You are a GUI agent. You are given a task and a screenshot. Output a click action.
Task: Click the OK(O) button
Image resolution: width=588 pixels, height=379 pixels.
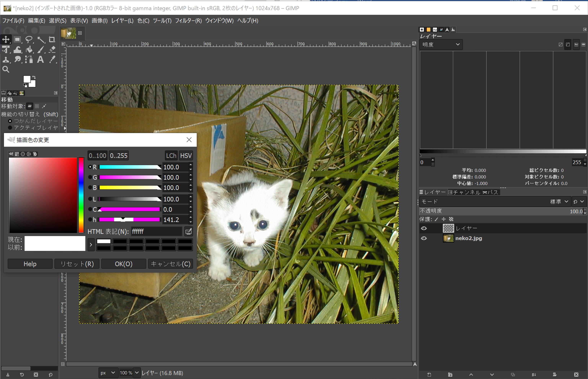[124, 264]
